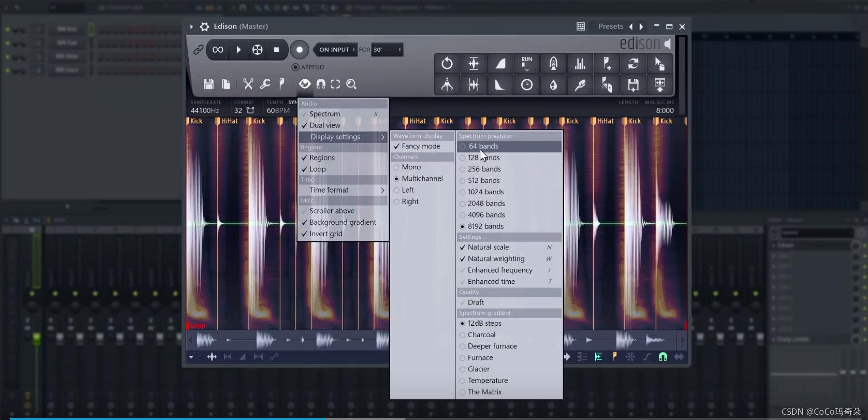Open the wrench tools menu
Image resolution: width=868 pixels, height=420 pixels.
point(265,84)
